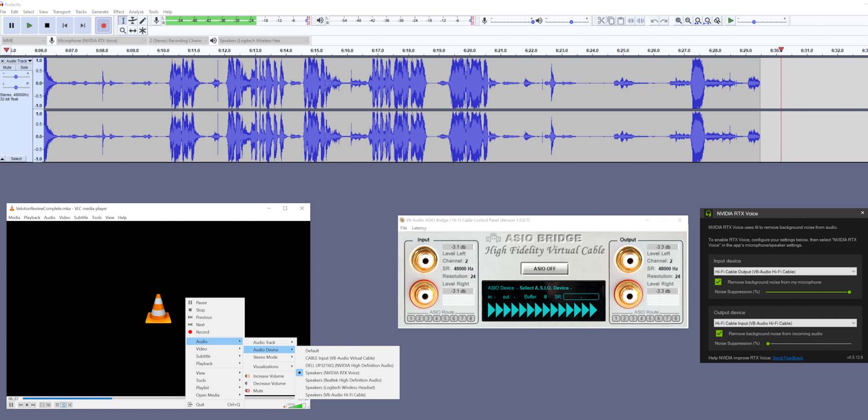Click the microphone Noise Suppression slider in RTX Voice
868x420 pixels.
click(808, 292)
